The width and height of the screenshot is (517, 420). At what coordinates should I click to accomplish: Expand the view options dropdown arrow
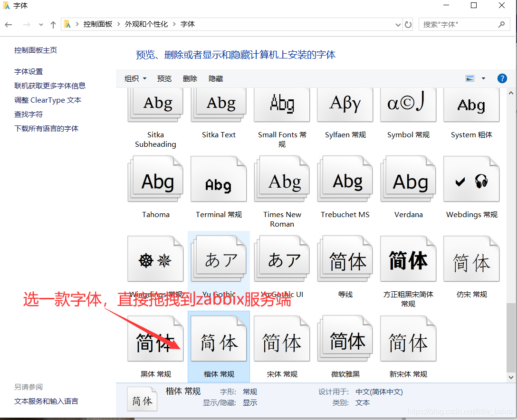(x=483, y=78)
